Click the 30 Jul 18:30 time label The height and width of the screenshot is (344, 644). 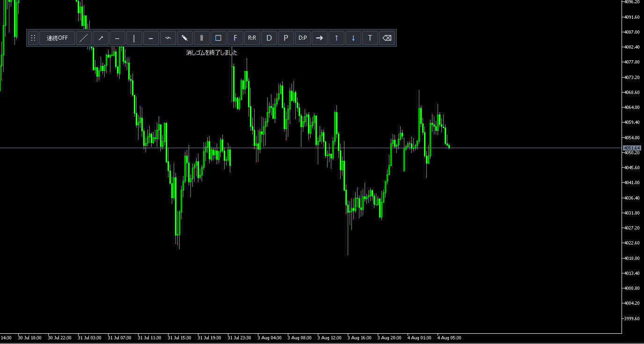[x=30, y=337]
